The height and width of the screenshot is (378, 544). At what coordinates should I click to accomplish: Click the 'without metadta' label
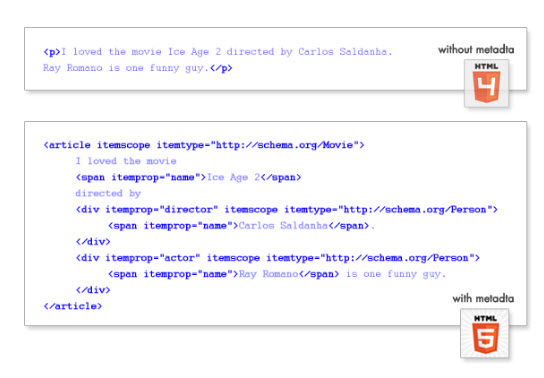476,50
